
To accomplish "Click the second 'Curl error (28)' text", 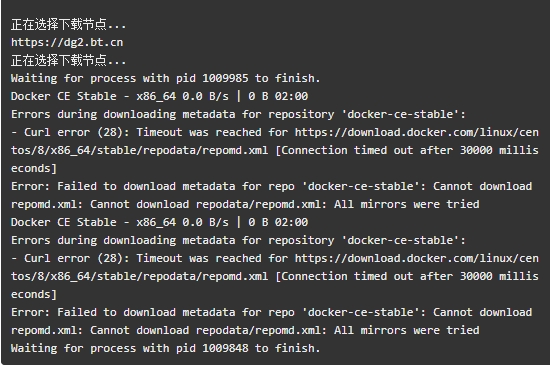I will tap(76, 258).
